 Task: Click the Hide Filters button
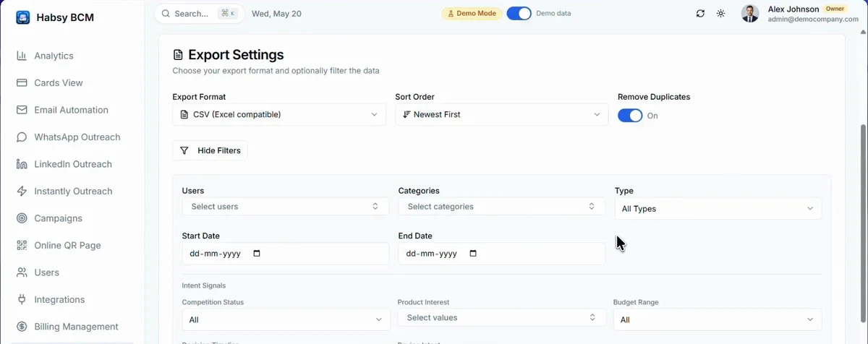click(210, 150)
